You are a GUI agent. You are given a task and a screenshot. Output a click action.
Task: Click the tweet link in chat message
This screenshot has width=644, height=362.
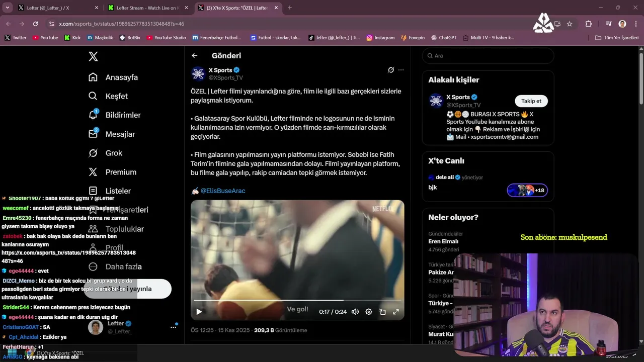coord(68,257)
